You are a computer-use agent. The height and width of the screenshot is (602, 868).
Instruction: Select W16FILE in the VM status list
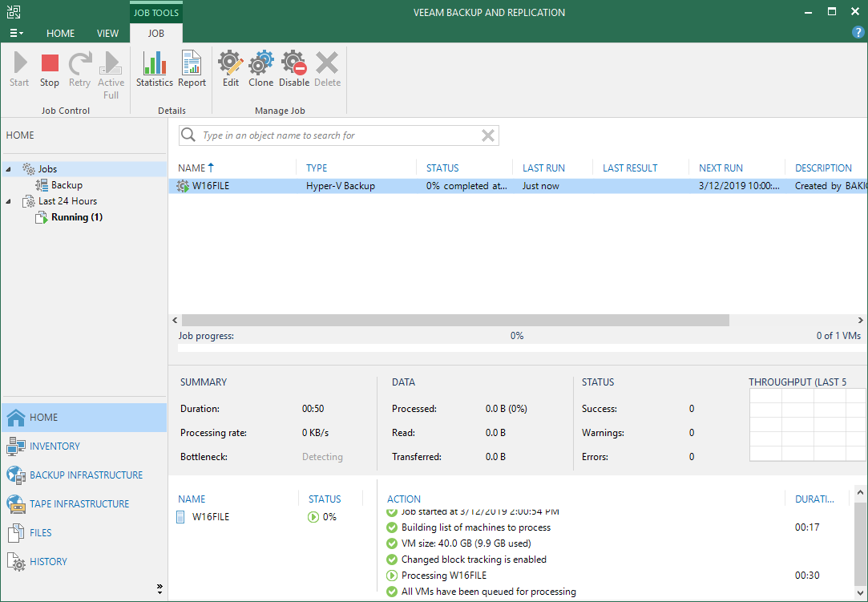[210, 517]
